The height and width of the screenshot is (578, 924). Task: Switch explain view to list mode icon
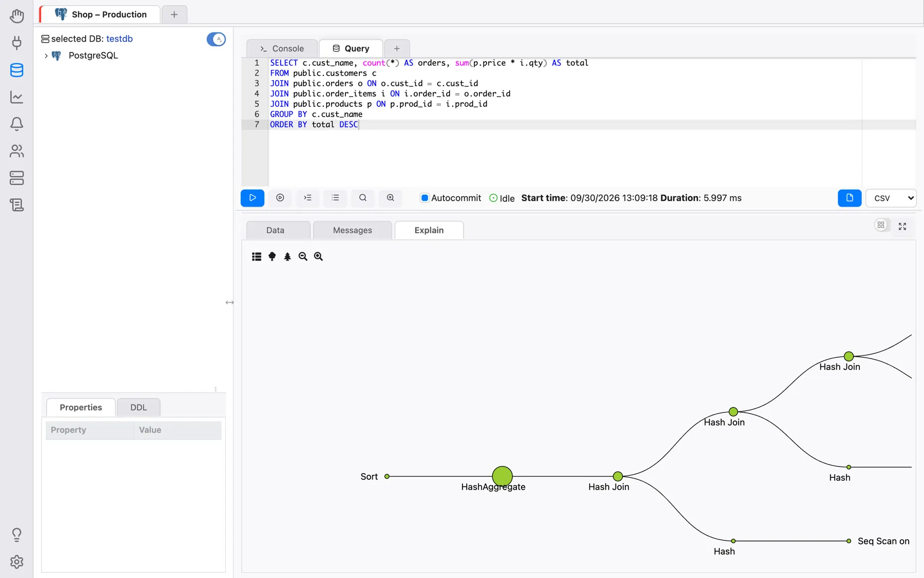[257, 256]
